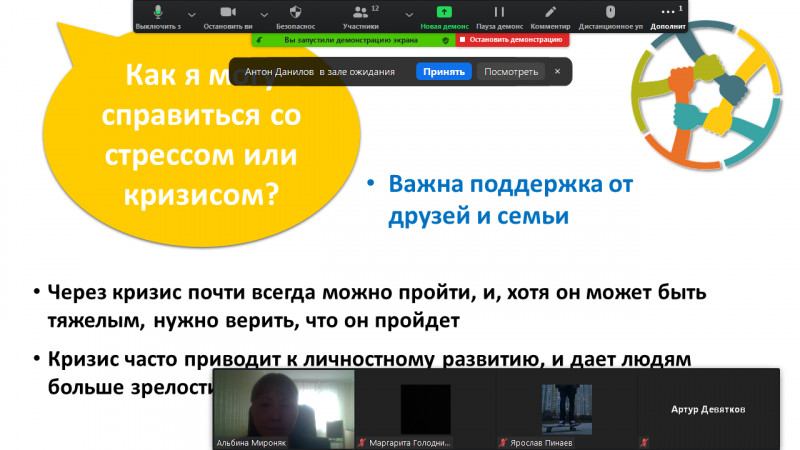800x450 pixels.
Task: Select Артур Девятков participant tile
Action: point(708,409)
